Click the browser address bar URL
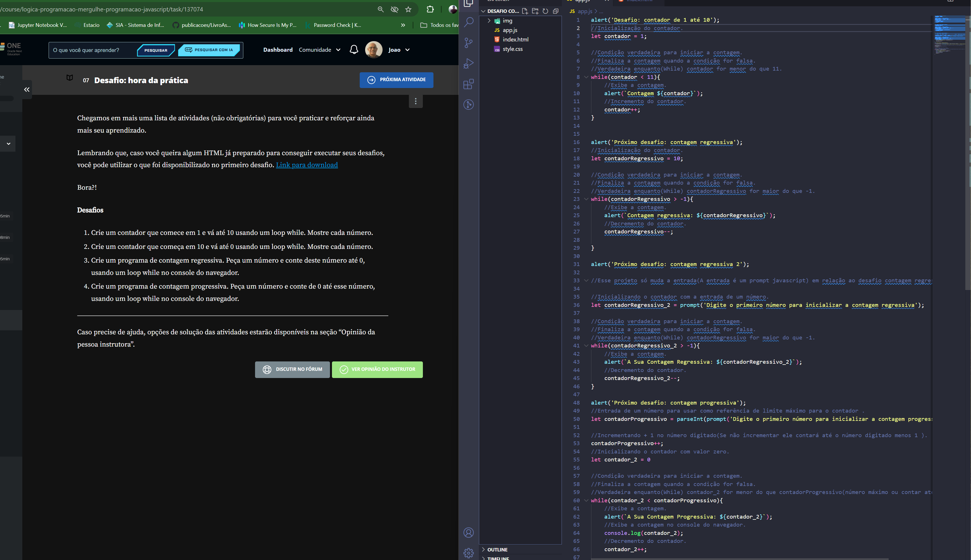The image size is (971, 560). 102,9
